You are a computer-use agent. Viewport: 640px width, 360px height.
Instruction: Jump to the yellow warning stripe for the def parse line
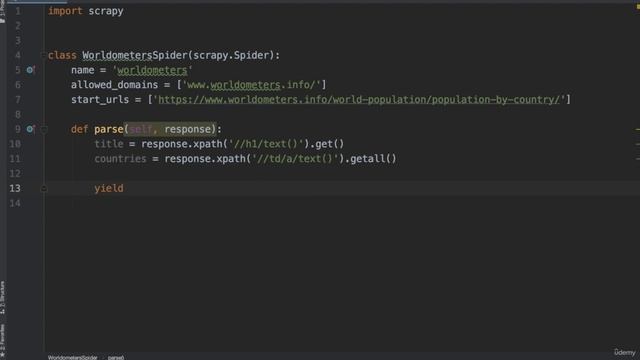point(638,130)
